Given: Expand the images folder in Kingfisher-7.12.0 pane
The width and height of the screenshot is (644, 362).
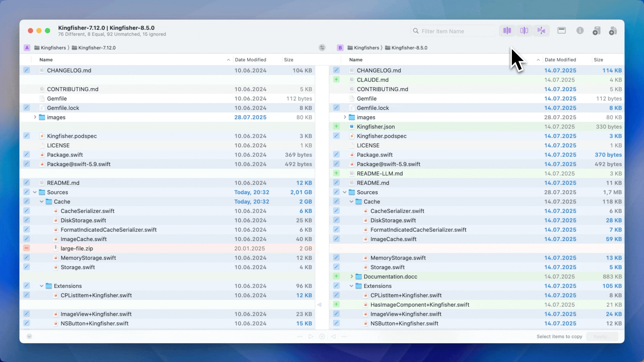Looking at the screenshot, I should (x=35, y=117).
